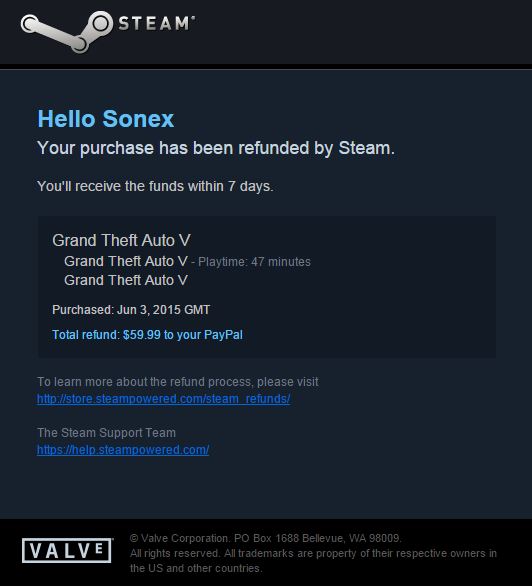Click the learn more about refund text
The height and width of the screenshot is (586, 532).
pos(177,382)
